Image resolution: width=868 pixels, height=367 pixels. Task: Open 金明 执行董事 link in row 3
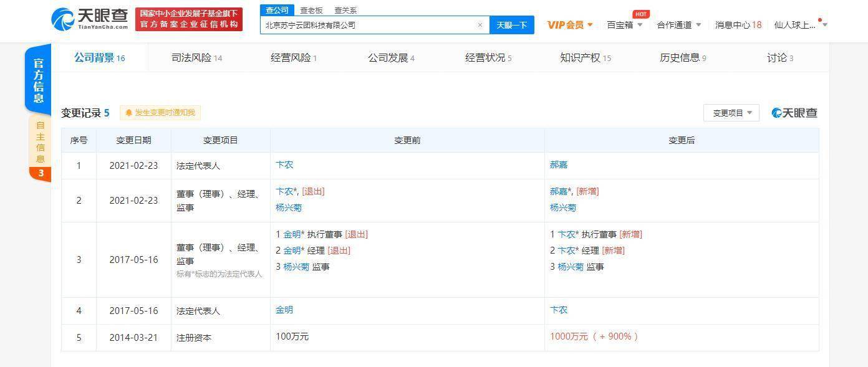coord(292,234)
